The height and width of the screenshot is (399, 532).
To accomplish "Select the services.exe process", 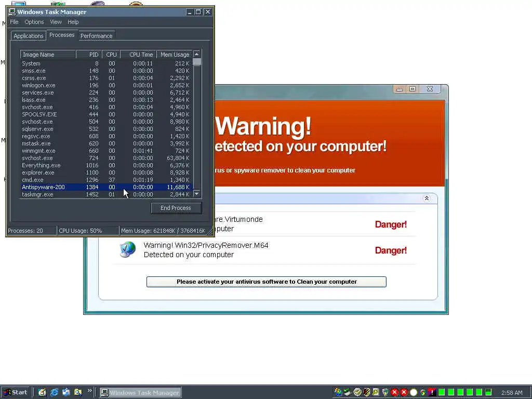I will tap(106, 92).
